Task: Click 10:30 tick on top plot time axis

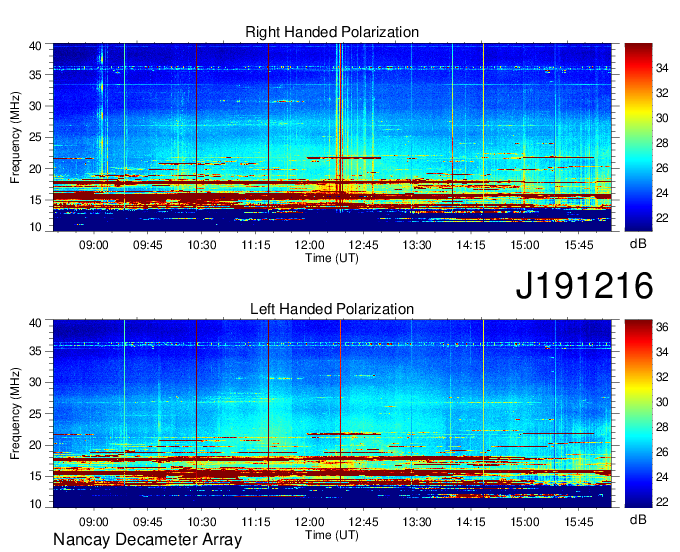Action: pyautogui.click(x=202, y=245)
